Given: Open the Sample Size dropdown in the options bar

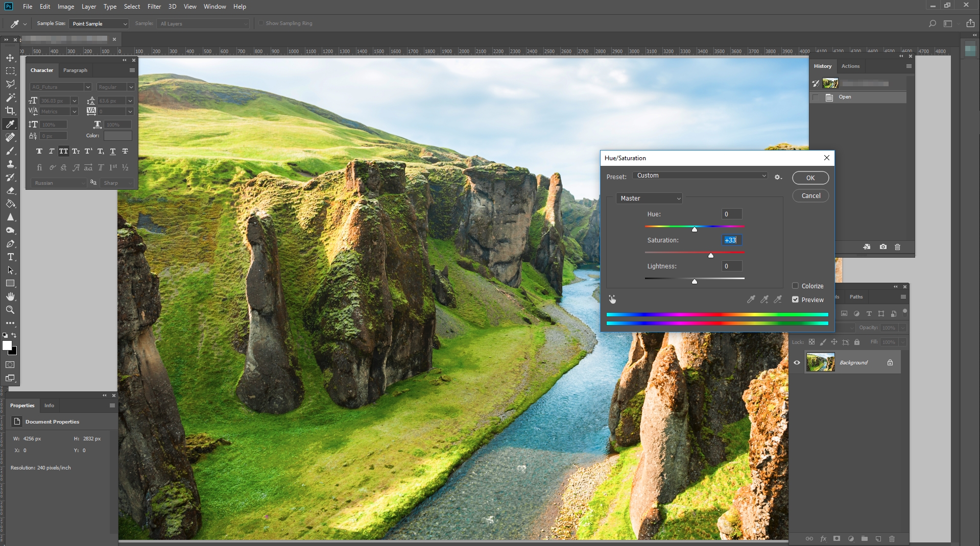Looking at the screenshot, I should click(x=99, y=23).
